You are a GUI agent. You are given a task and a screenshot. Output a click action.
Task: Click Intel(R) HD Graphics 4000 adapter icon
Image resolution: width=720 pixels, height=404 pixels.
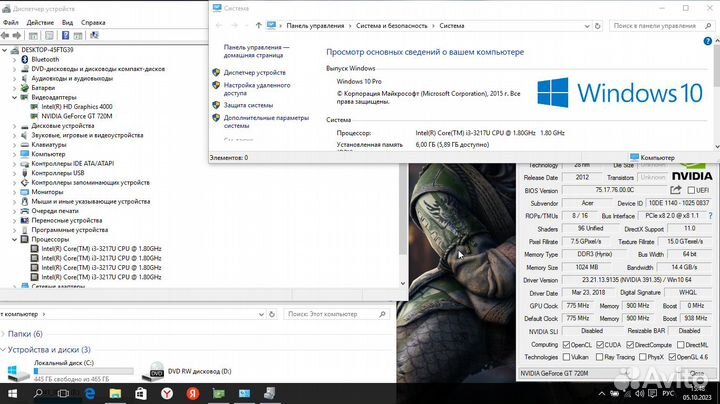(34, 107)
